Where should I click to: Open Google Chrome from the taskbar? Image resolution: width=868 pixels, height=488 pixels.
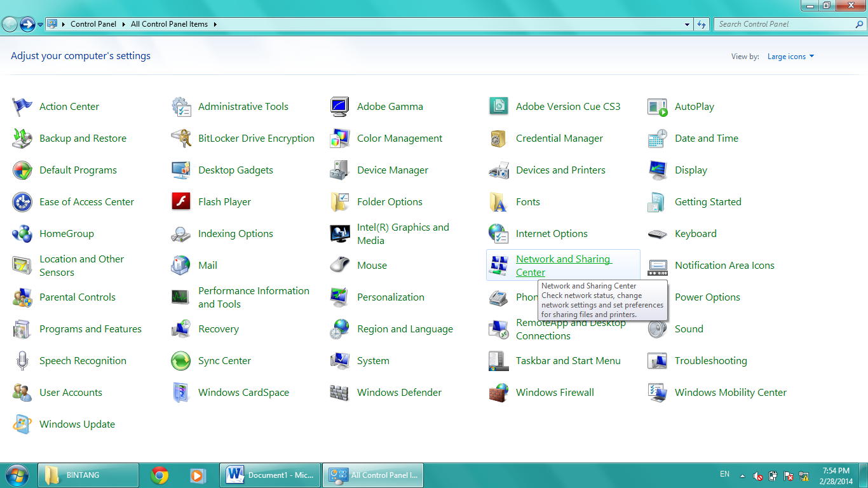point(159,475)
